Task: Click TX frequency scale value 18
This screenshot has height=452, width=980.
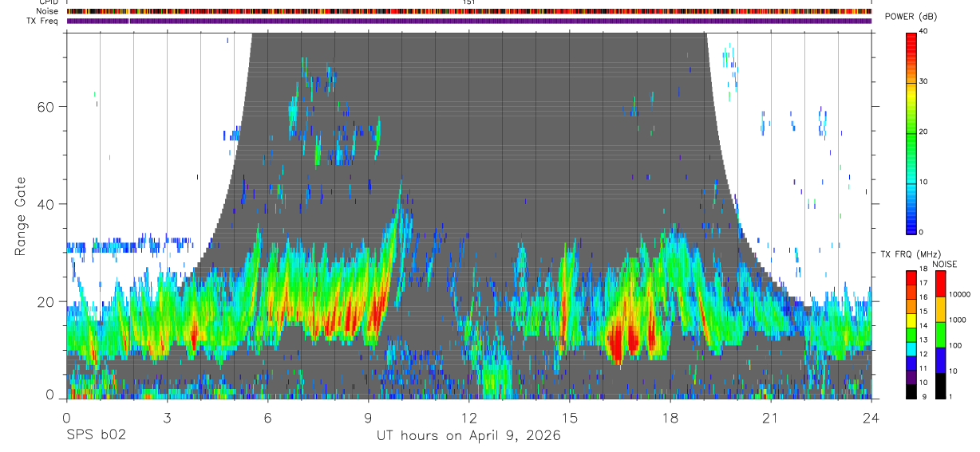Action: 923,271
